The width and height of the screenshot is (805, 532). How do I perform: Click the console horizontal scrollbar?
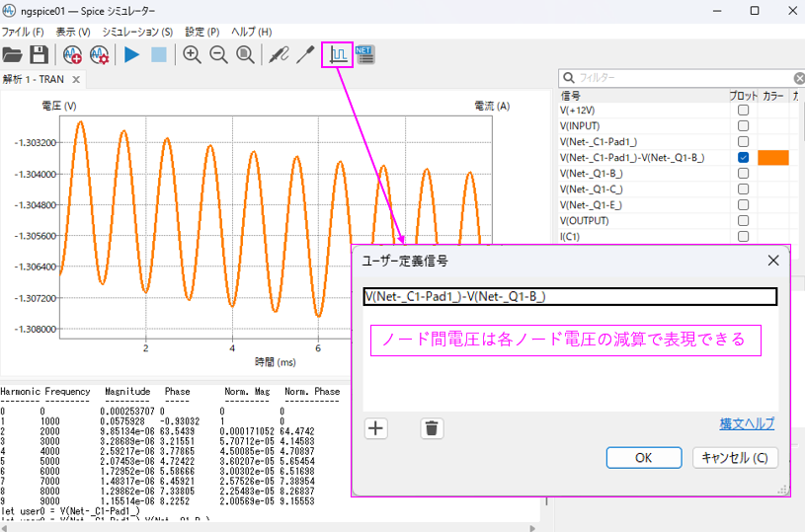(267, 528)
